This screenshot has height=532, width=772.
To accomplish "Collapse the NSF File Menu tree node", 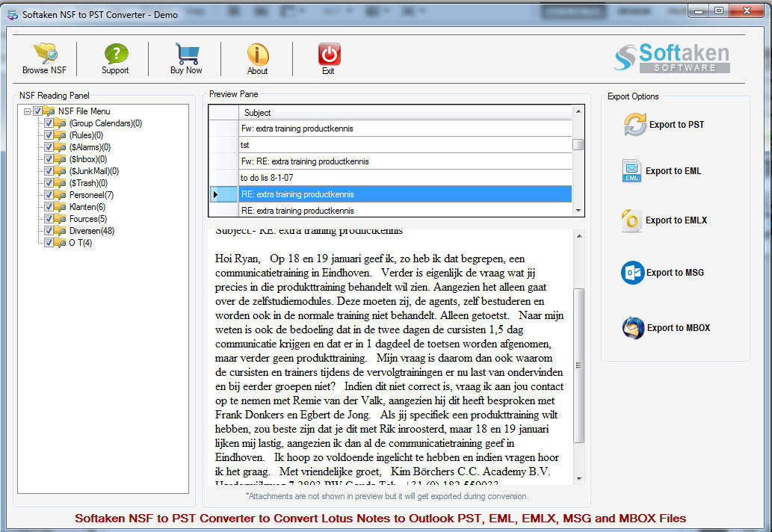I will [27, 112].
